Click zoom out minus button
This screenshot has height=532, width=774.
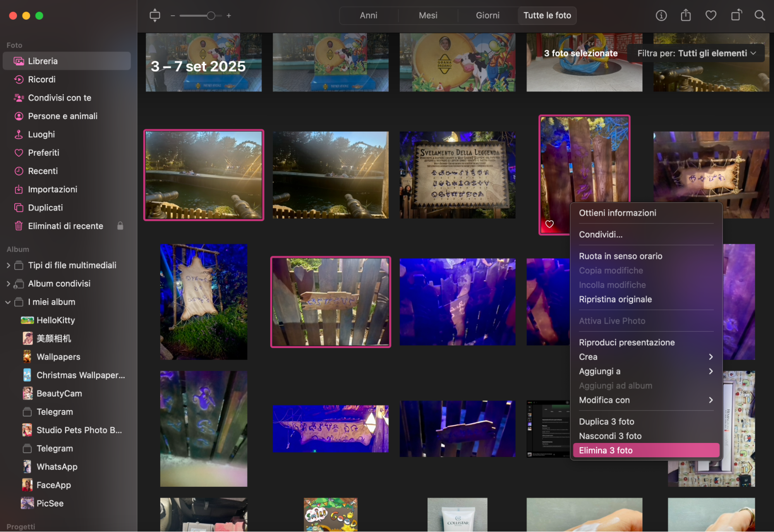coord(173,16)
